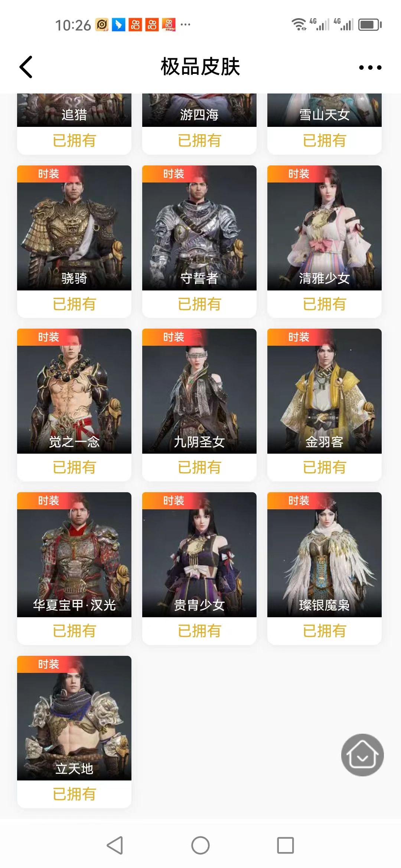Viewport: 401px width, 868px height.
Task: Tap Android back navigation triangle
Action: pos(115,845)
